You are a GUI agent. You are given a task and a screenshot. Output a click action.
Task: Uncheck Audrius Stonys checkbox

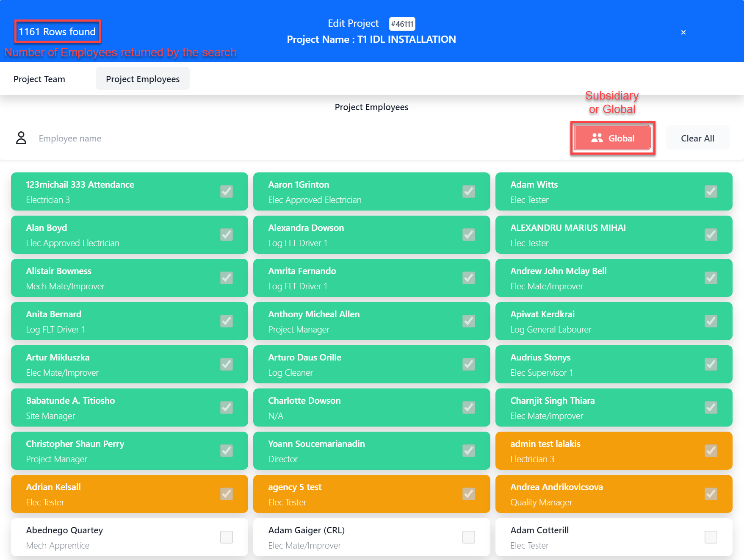(711, 364)
